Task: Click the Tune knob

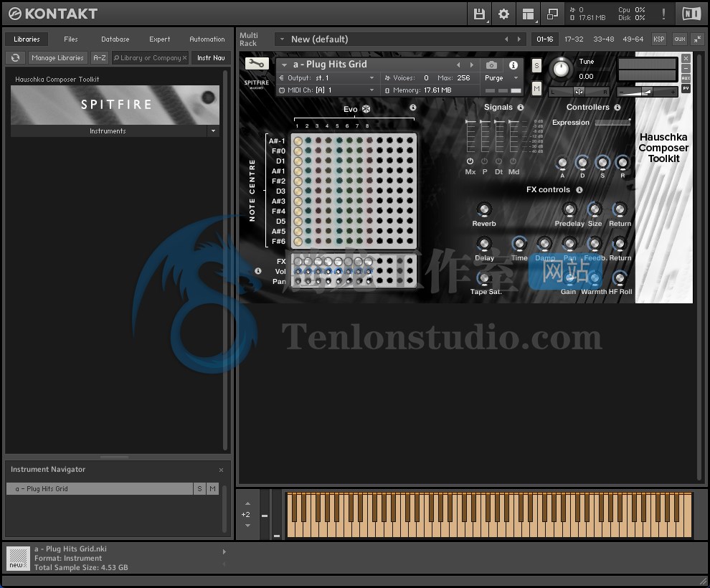Action: coord(561,69)
